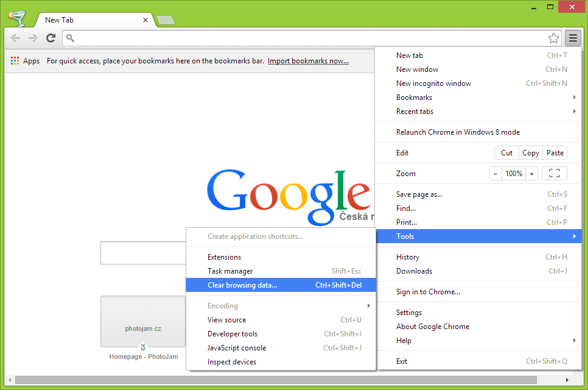Open the photojam.cz thumbnail

[143, 321]
